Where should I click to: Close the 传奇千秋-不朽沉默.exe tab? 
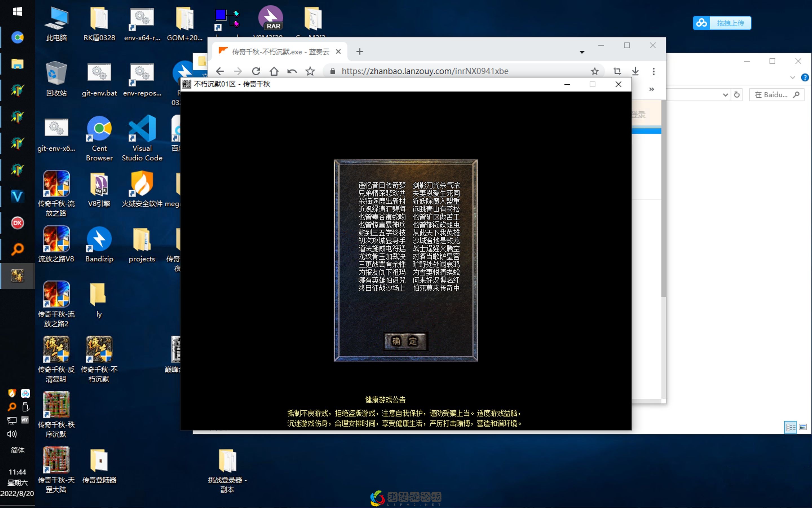[x=338, y=51]
